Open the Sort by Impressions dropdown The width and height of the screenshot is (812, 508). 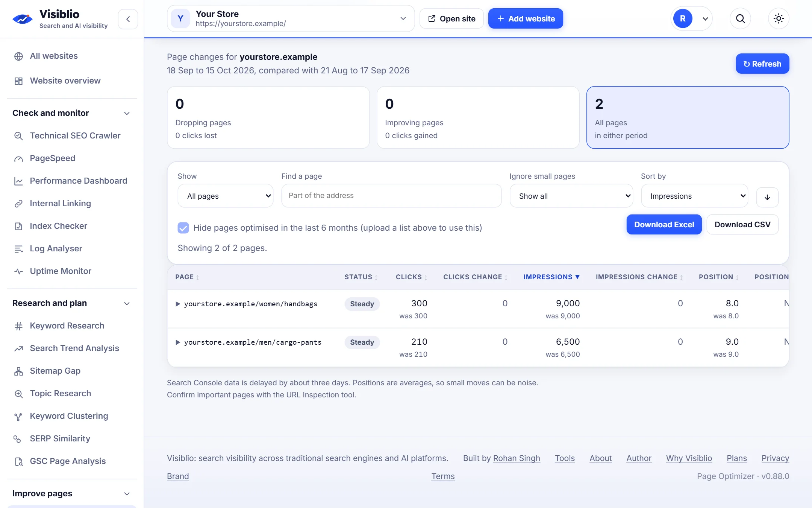(694, 196)
